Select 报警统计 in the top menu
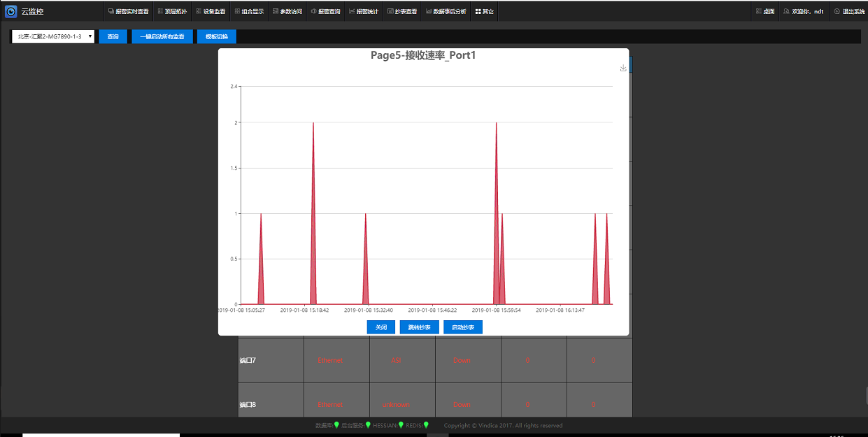This screenshot has height=437, width=868. point(363,11)
